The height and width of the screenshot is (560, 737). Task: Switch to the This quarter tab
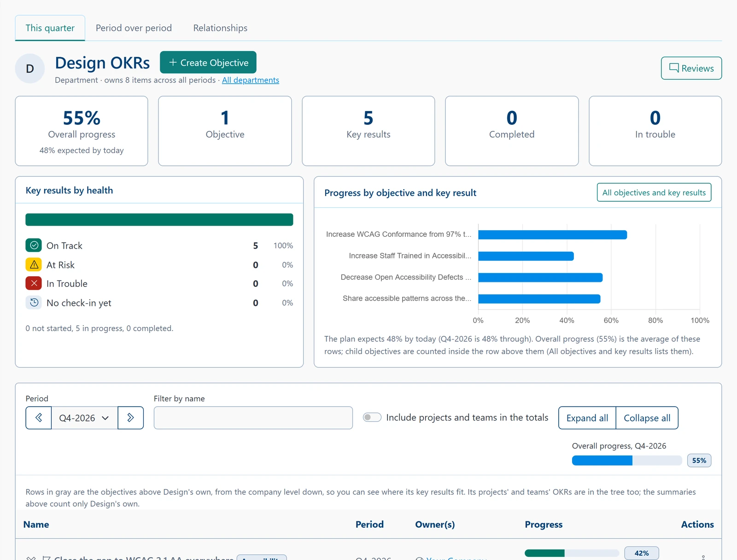[x=50, y=28]
